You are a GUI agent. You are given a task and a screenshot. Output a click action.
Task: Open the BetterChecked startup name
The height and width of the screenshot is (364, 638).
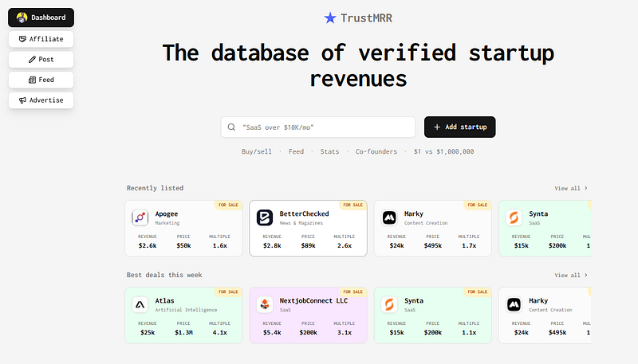(x=304, y=213)
